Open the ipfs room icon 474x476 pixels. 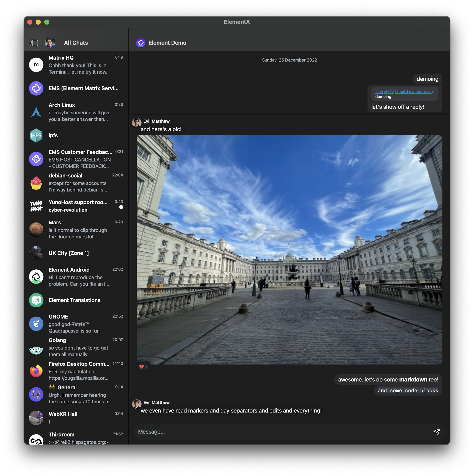click(36, 135)
